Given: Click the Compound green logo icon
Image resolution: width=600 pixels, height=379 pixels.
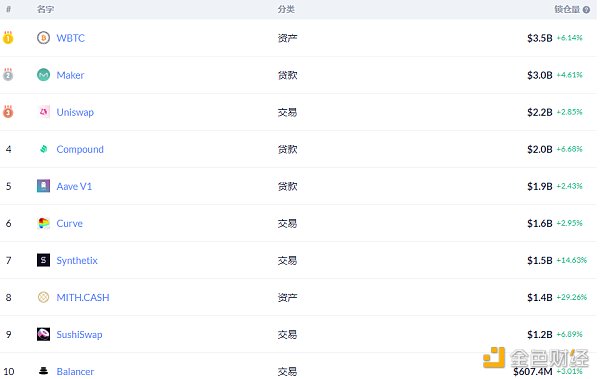Looking at the screenshot, I should click(44, 149).
